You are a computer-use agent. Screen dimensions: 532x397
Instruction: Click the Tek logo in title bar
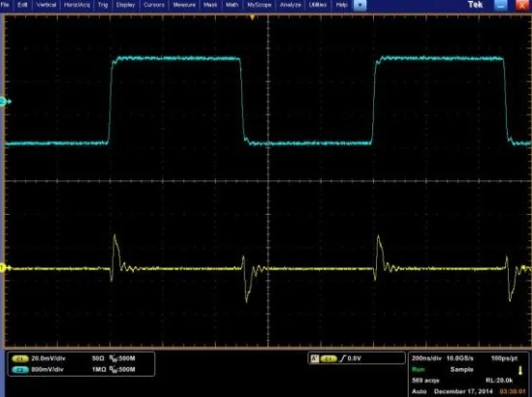[475, 5]
